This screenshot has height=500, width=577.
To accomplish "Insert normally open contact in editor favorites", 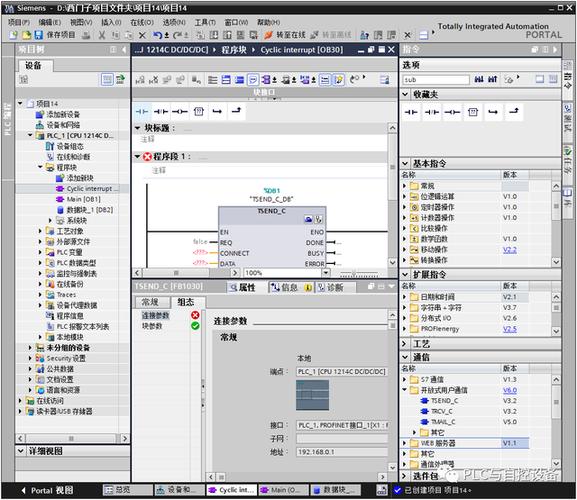I will 142,111.
